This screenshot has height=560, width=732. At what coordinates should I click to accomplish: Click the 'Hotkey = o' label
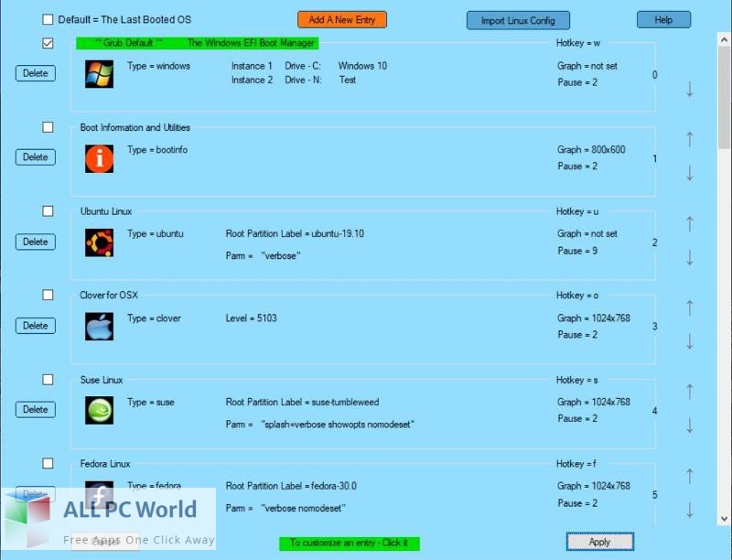click(x=577, y=296)
